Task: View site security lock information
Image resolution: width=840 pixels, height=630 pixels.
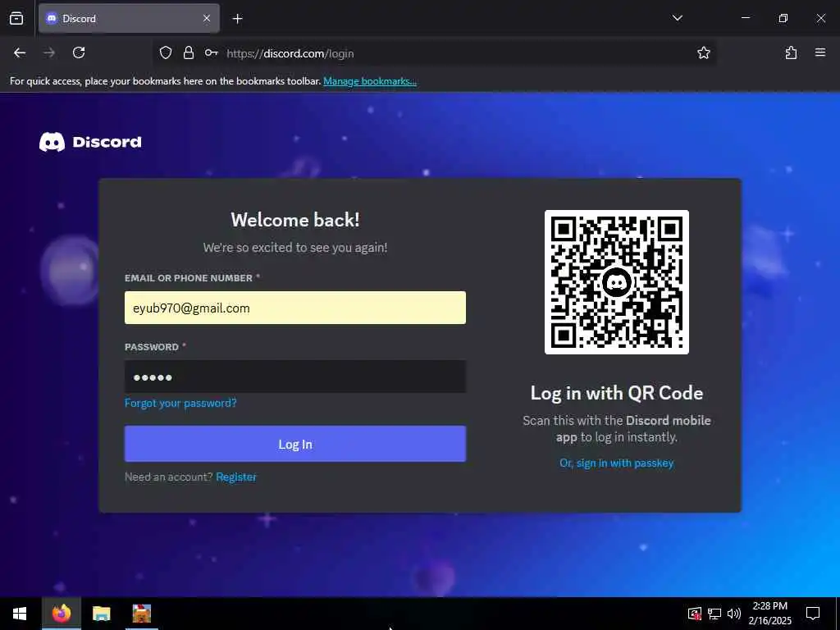Action: point(188,52)
